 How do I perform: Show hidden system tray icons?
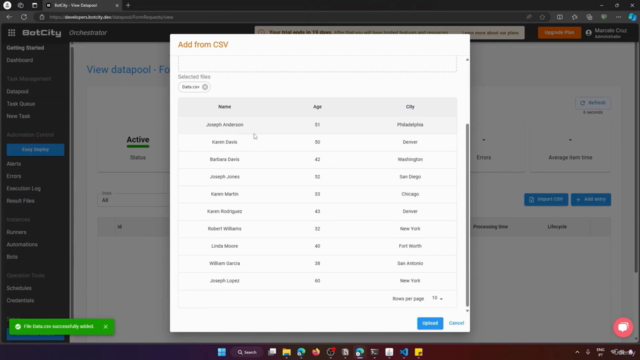pyautogui.click(x=577, y=352)
